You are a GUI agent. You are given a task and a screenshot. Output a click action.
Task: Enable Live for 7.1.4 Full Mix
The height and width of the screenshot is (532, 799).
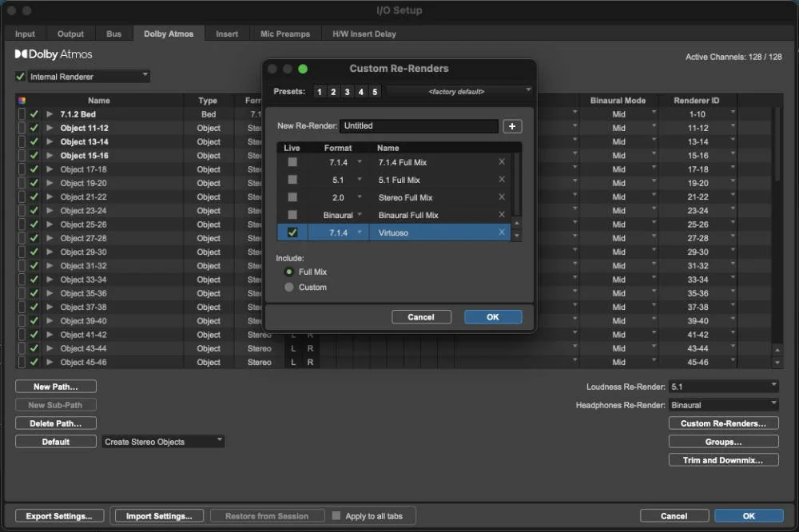(x=292, y=162)
